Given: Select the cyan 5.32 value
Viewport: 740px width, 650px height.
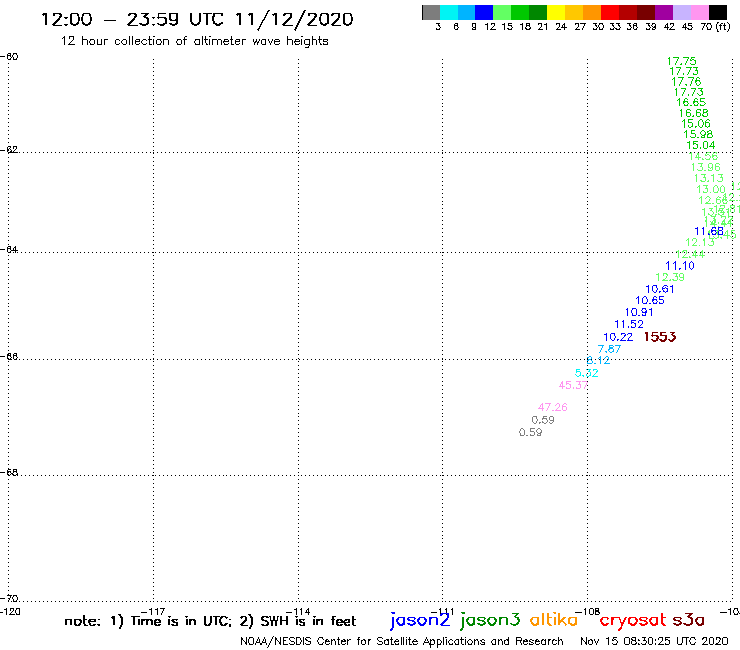Looking at the screenshot, I should [x=587, y=373].
